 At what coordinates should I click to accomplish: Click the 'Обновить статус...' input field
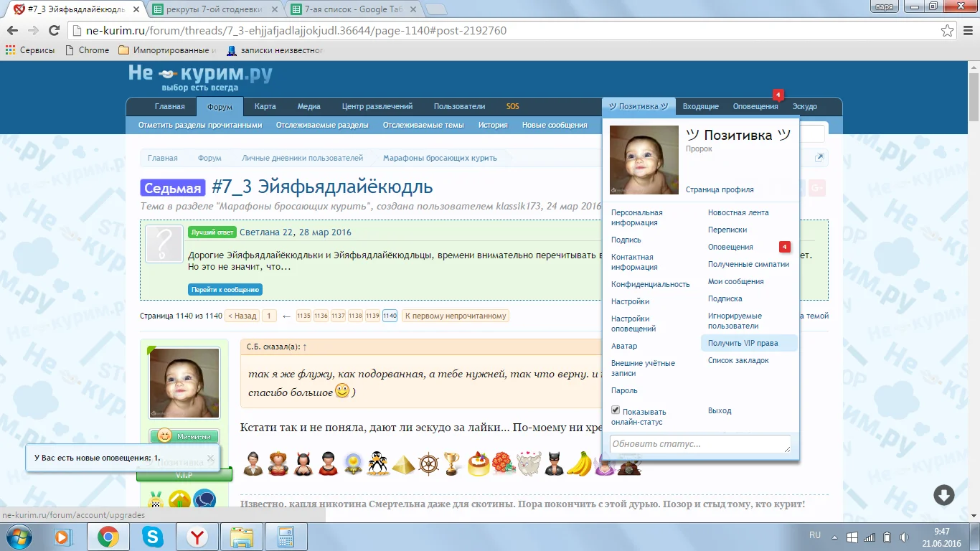(x=700, y=444)
